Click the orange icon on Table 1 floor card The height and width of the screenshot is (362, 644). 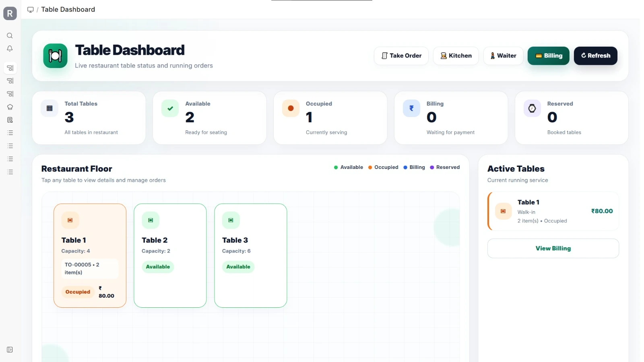[70, 220]
